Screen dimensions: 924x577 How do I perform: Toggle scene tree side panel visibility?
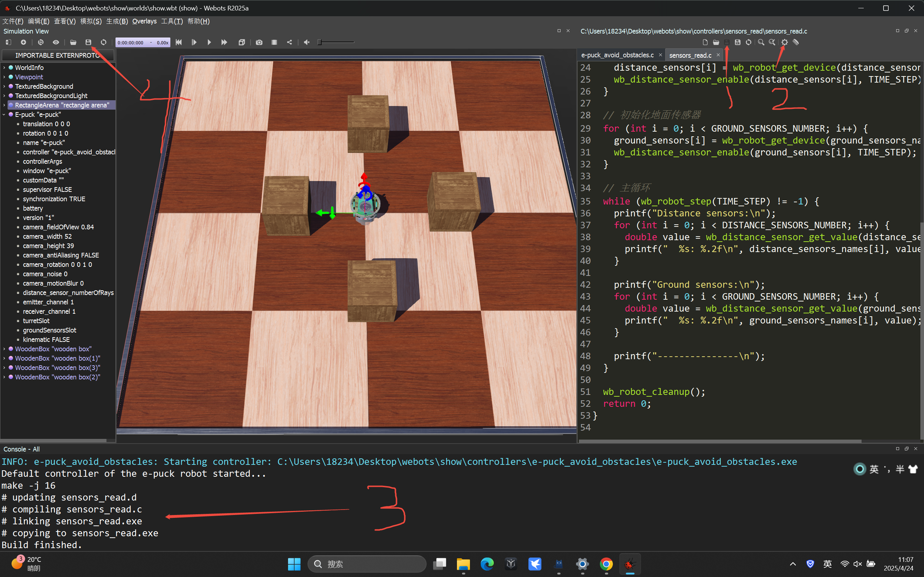coord(8,42)
